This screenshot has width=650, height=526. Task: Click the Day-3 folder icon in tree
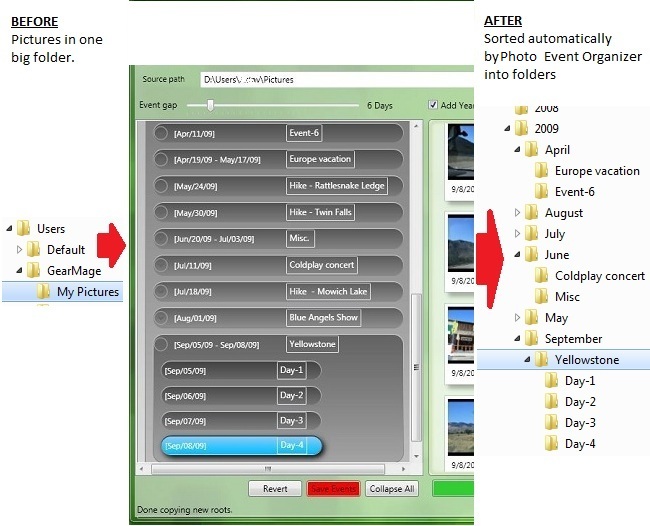click(x=551, y=422)
